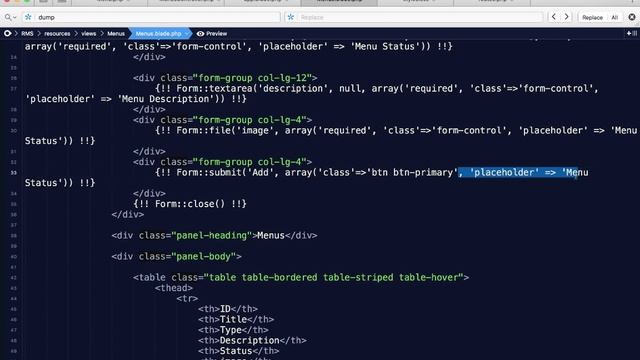Click the 'form-group col-lg-12' div line
Screen dimensions: 640x360
225,78
